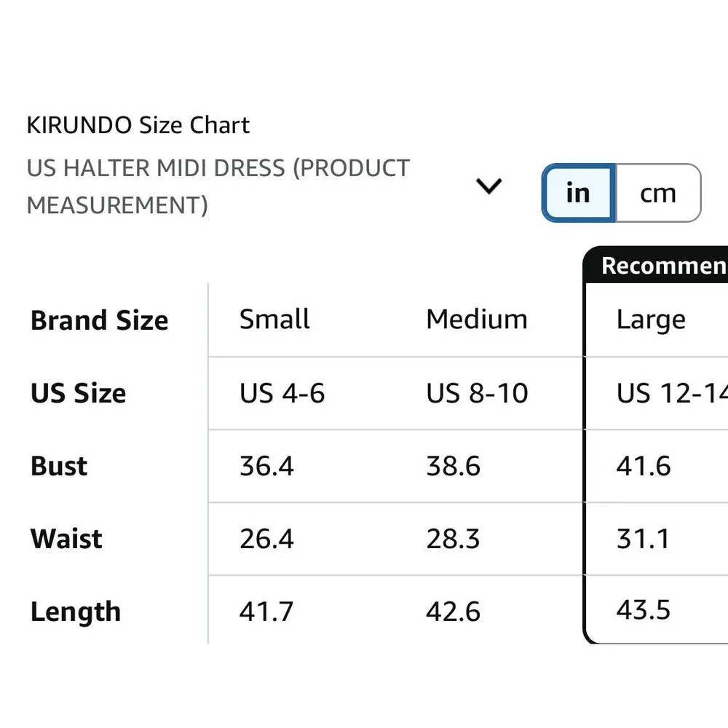Select the Recommended label above Large
This screenshot has width=728, height=728.
[x=662, y=266]
